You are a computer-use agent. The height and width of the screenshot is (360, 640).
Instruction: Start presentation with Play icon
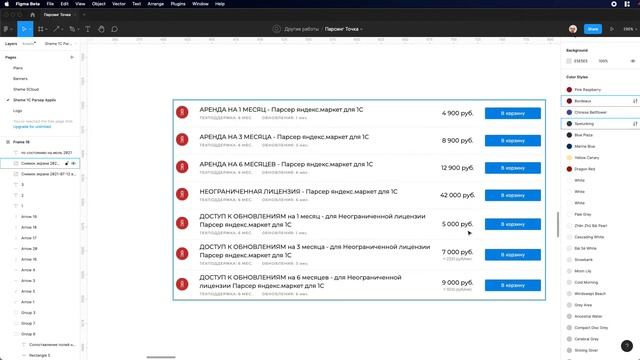[611, 29]
